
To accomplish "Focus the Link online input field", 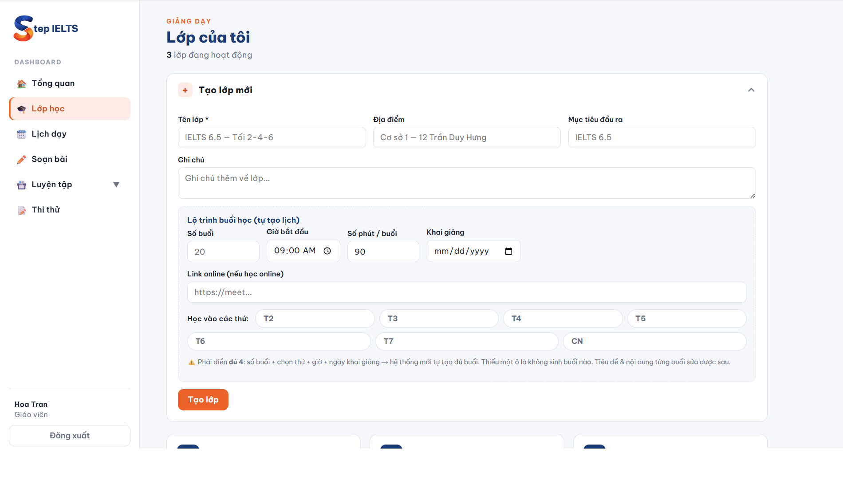I will coord(467,292).
